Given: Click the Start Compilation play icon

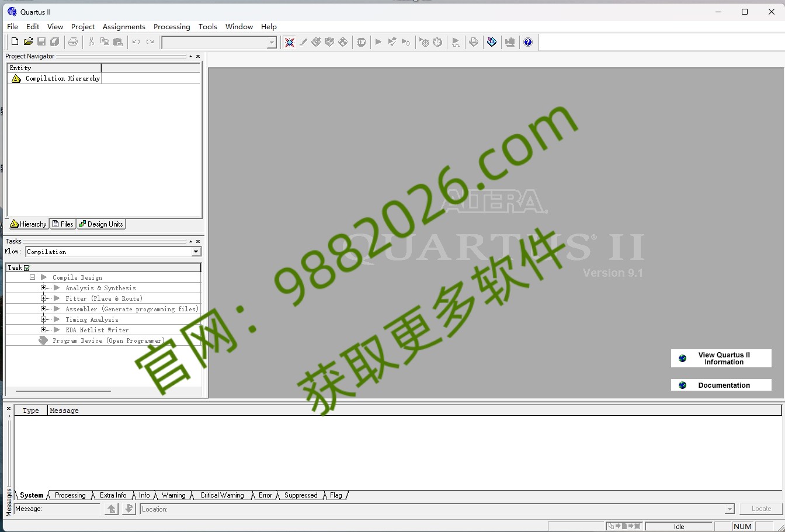Looking at the screenshot, I should [x=378, y=42].
